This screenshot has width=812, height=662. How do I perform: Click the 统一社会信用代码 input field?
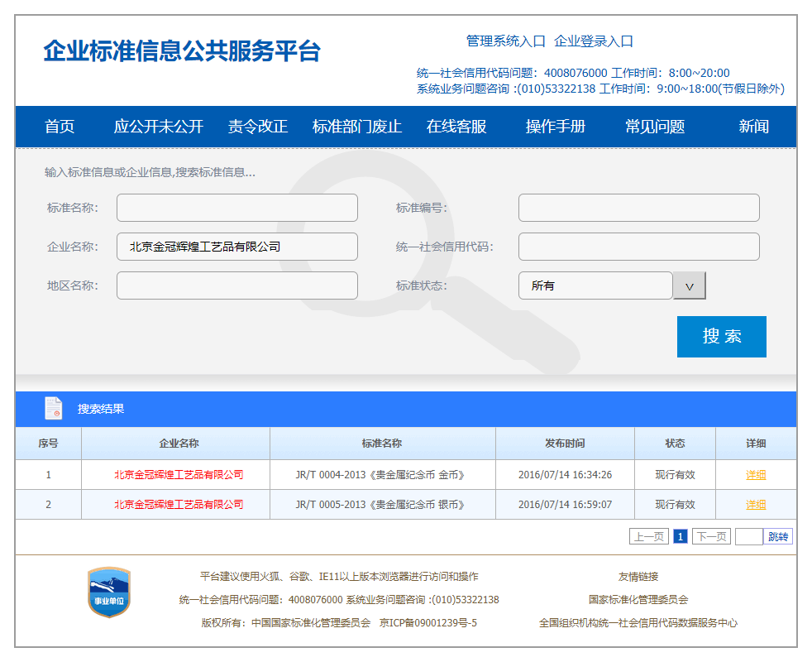pos(638,247)
